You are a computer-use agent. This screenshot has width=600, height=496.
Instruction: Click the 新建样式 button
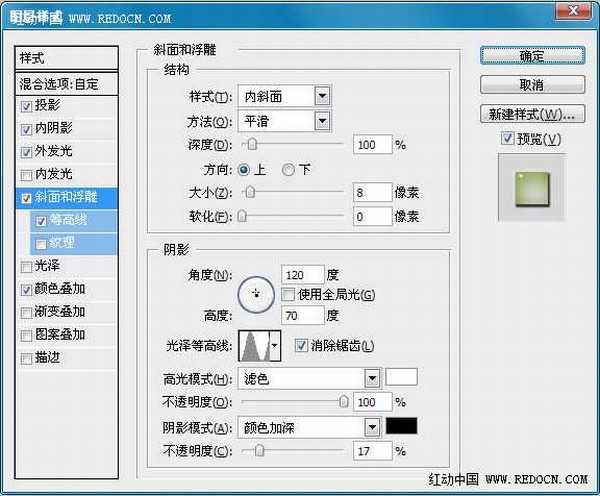pos(531,113)
